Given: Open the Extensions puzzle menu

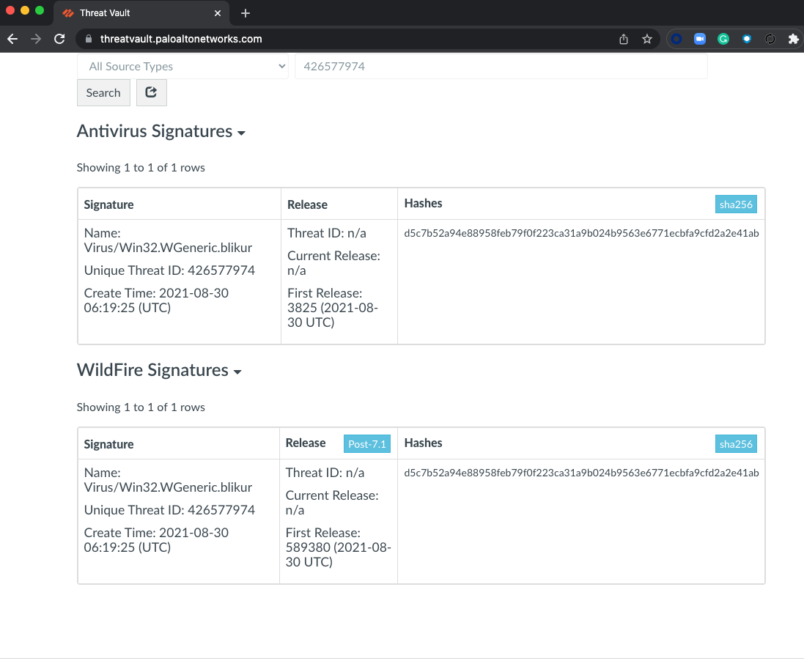Looking at the screenshot, I should [793, 39].
